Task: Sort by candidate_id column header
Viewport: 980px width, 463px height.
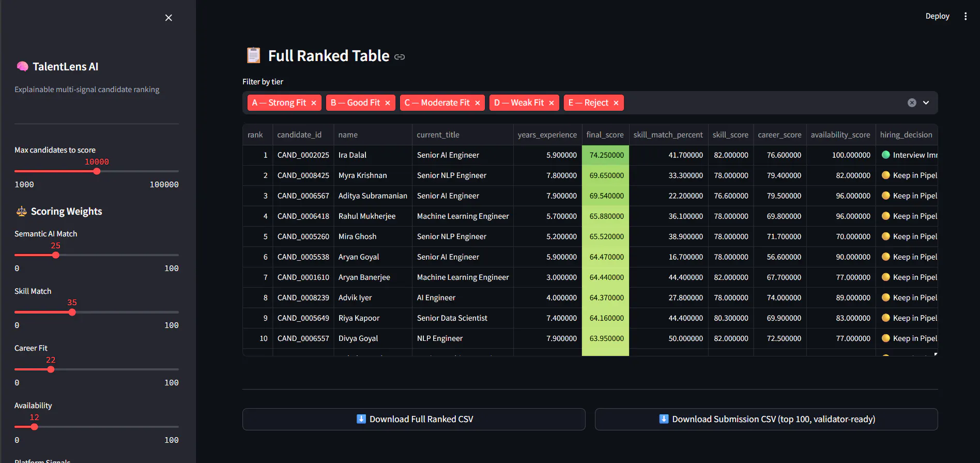Action: [303, 135]
